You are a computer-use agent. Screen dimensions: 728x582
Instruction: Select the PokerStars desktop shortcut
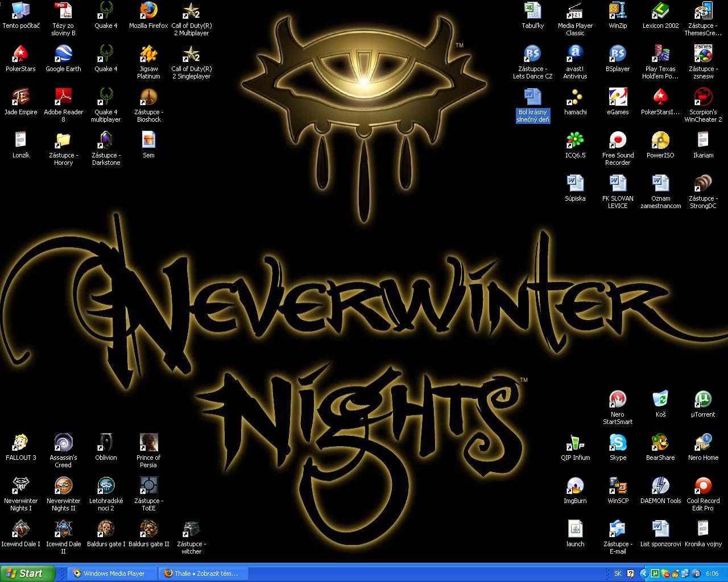20,54
